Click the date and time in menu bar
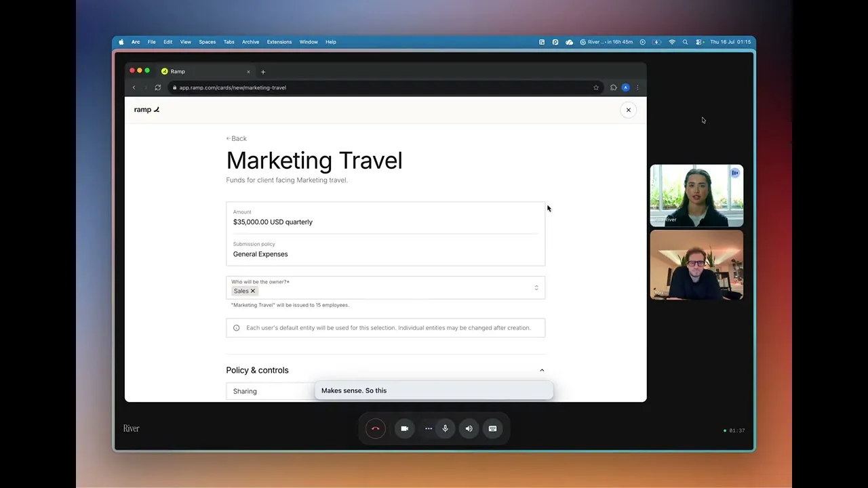This screenshot has width=868, height=488. coord(730,42)
